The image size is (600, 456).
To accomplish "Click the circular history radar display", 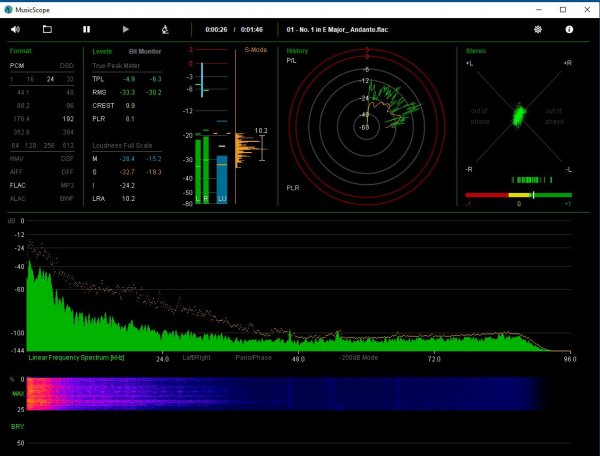I will pyautogui.click(x=367, y=126).
